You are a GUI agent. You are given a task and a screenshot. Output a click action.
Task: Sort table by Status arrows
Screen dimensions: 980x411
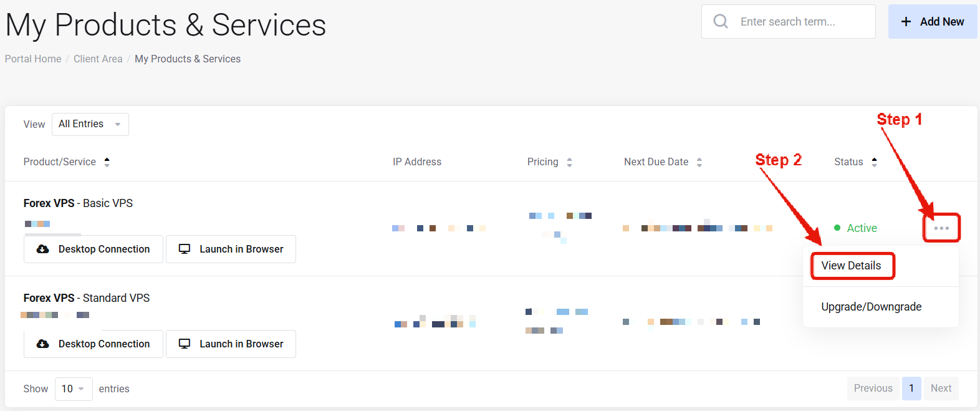point(874,162)
